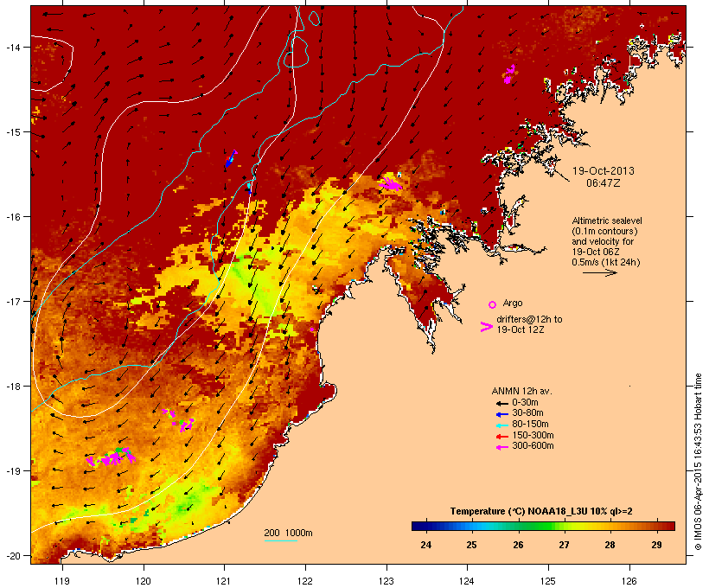Click the '30-80m' depth label
The image size is (709, 588).
(527, 413)
